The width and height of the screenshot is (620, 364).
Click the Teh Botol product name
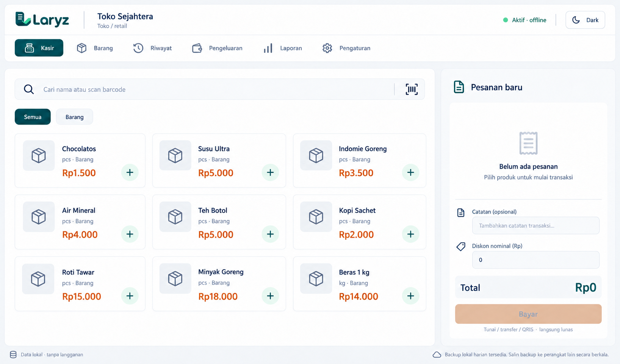pyautogui.click(x=213, y=211)
